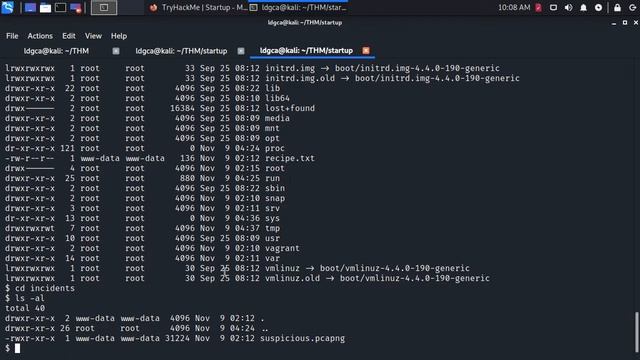Click the size value 880
This screenshot has width=640, height=360.
[x=187, y=178]
